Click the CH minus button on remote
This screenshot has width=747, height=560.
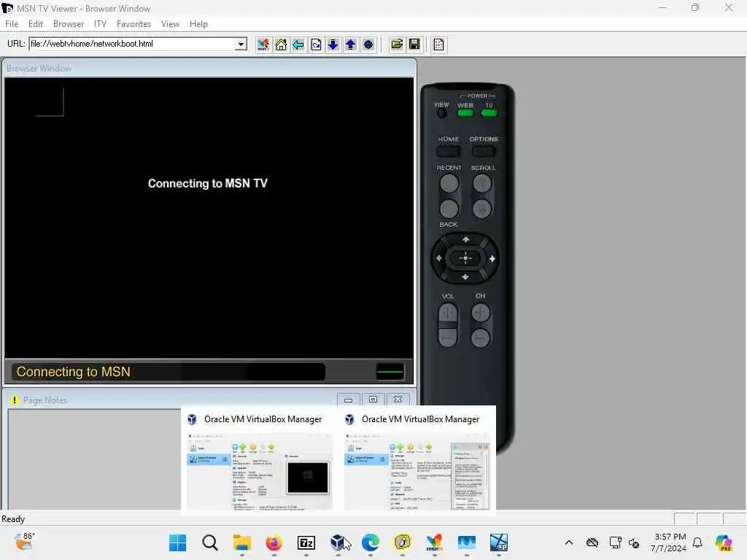[x=480, y=338]
